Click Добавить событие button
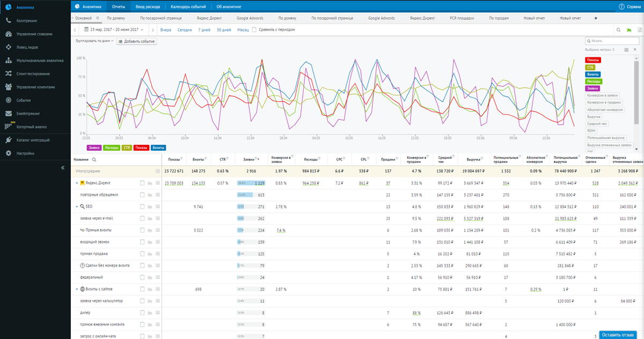 coord(136,41)
